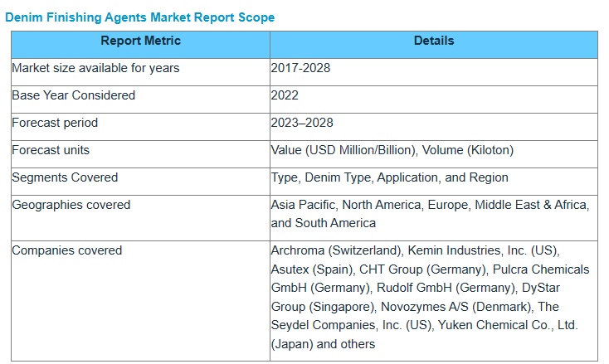Screen dimensions: 609x364
Task: Click the Forecast units row label
Action: click(x=51, y=150)
